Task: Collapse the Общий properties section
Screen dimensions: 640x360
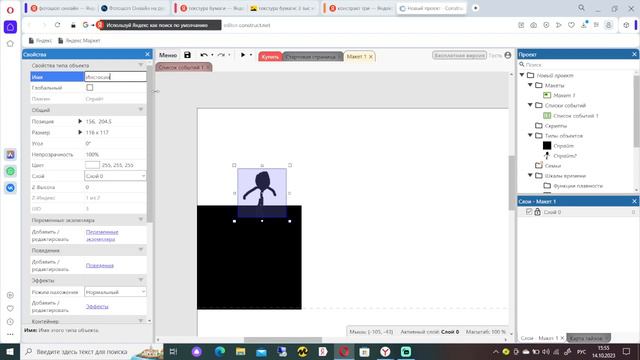Action: (x=140, y=110)
